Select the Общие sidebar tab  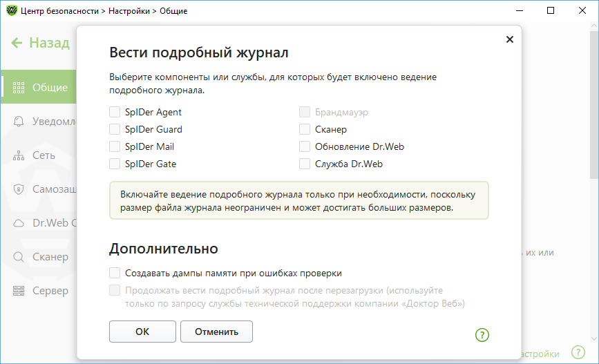pyautogui.click(x=38, y=87)
